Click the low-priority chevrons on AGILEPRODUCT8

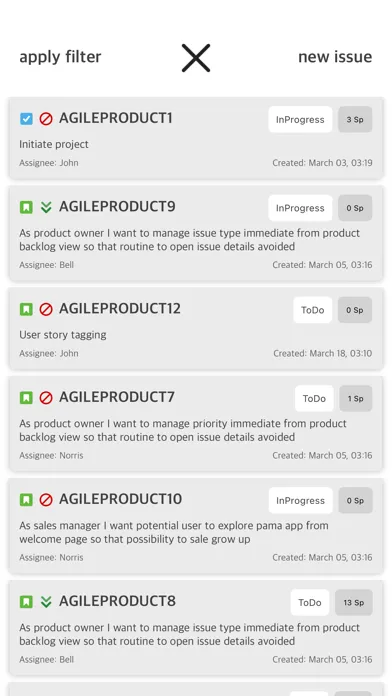[x=46, y=602]
